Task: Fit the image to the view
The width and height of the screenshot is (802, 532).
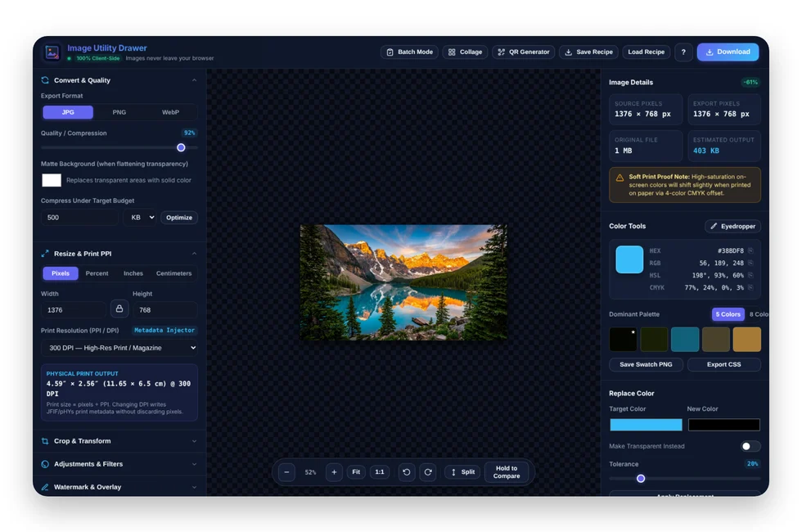Action: 356,472
